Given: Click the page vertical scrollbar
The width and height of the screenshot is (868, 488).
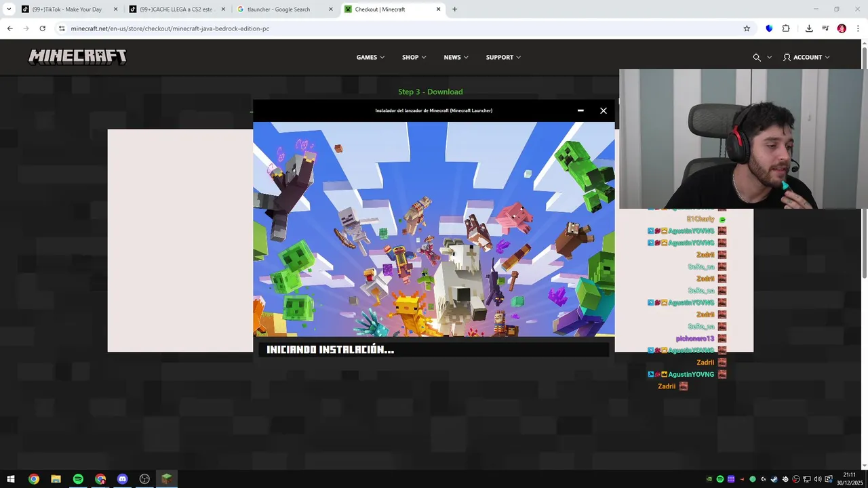Looking at the screenshot, I should pos(864,163).
